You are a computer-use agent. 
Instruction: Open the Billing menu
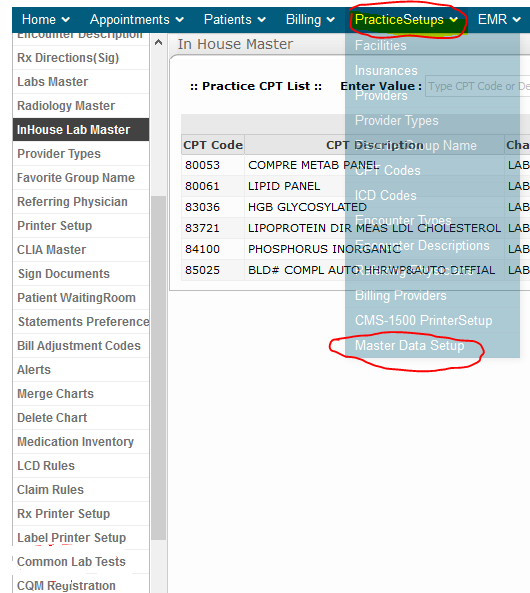[310, 19]
